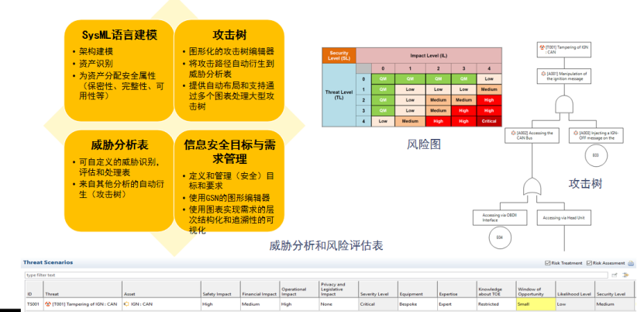Click the threat icon on T001 tree node
The height and width of the screenshot is (312, 644).
[x=540, y=47]
